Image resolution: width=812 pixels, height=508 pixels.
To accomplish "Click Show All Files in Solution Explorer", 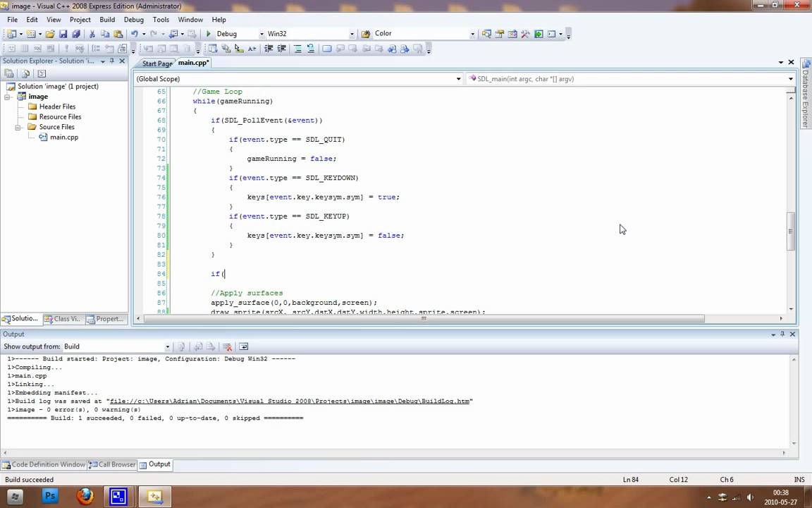I will pyautogui.click(x=25, y=73).
